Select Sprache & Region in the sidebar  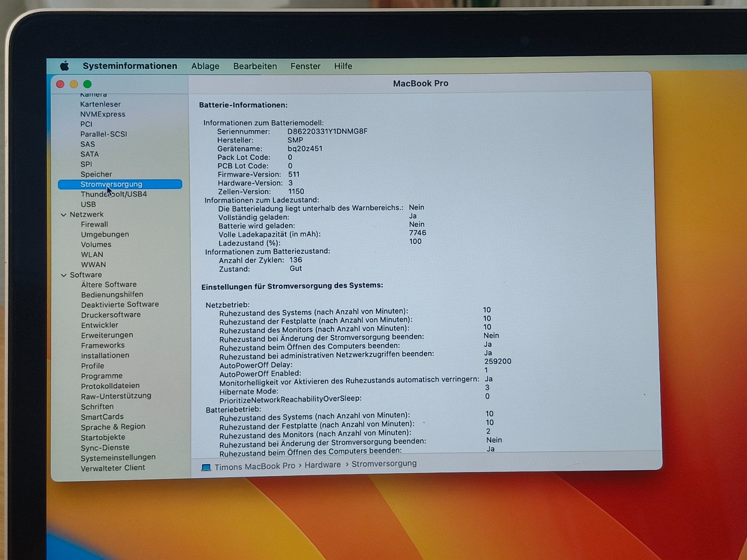pos(113,427)
